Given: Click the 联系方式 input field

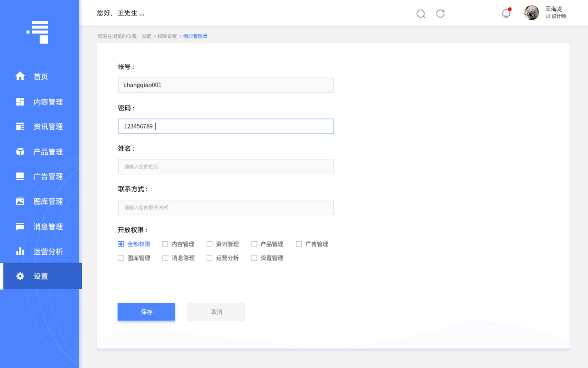Looking at the screenshot, I should (x=226, y=207).
